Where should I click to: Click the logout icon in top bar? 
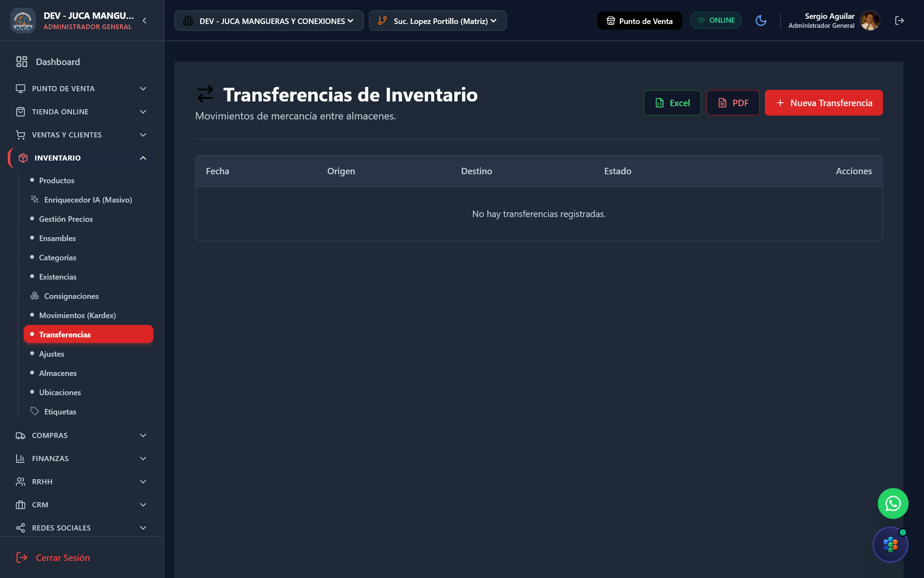pos(900,21)
